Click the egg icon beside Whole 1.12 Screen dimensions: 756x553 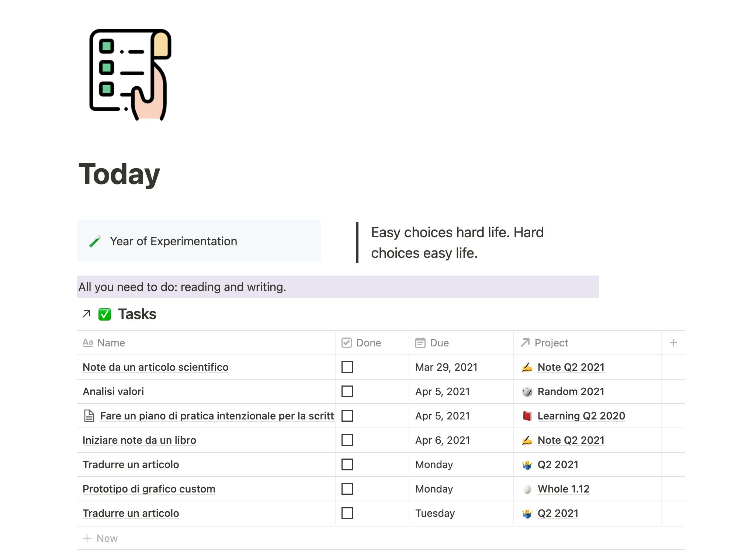(527, 489)
